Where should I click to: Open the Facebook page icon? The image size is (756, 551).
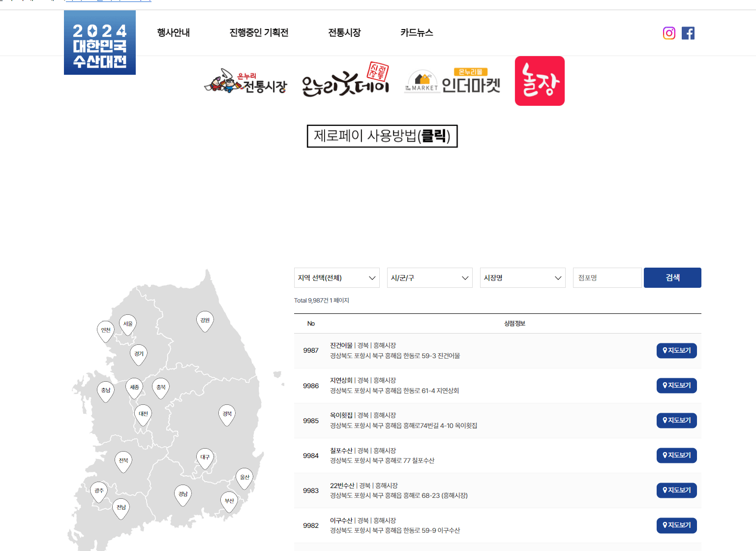point(688,33)
